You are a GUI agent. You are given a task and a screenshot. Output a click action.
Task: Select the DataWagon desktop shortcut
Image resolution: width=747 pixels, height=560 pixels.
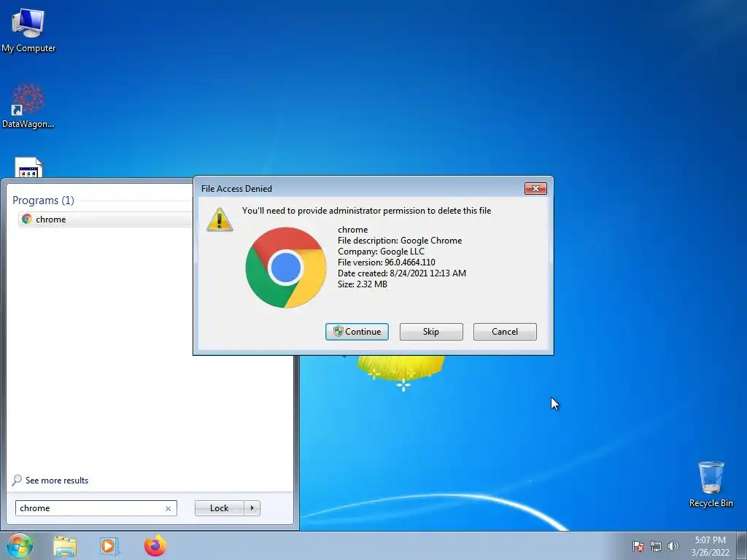click(x=28, y=106)
